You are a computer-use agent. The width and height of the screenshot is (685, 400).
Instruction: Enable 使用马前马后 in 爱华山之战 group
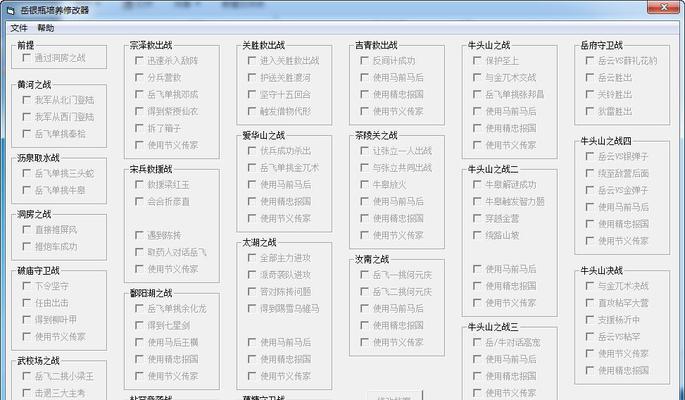pyautogui.click(x=252, y=185)
